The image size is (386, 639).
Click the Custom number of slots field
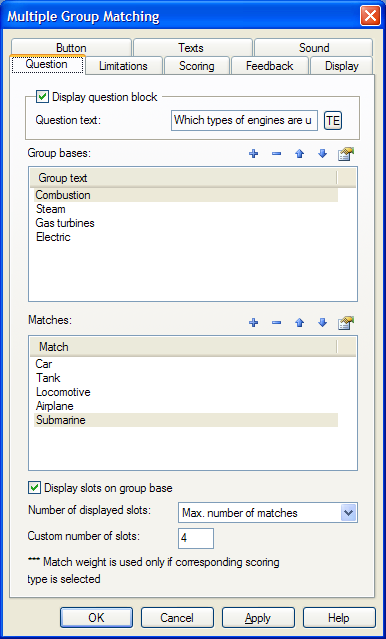pyautogui.click(x=196, y=538)
